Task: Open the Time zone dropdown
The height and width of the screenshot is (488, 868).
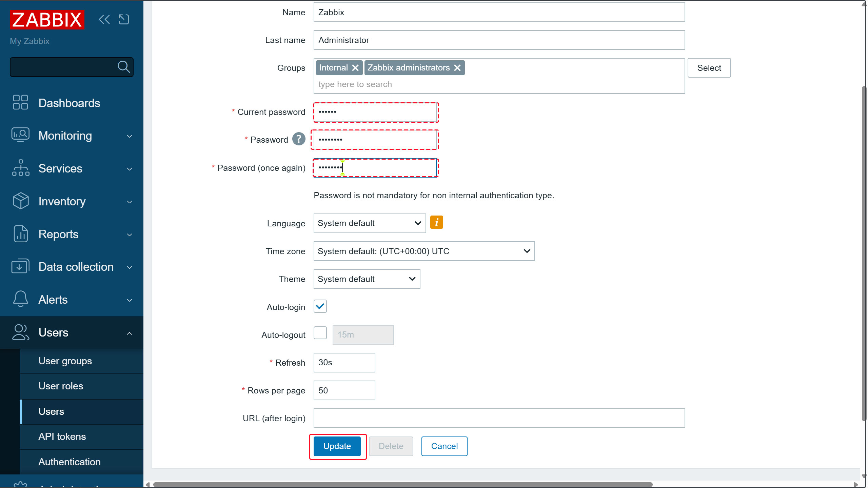Action: [424, 251]
